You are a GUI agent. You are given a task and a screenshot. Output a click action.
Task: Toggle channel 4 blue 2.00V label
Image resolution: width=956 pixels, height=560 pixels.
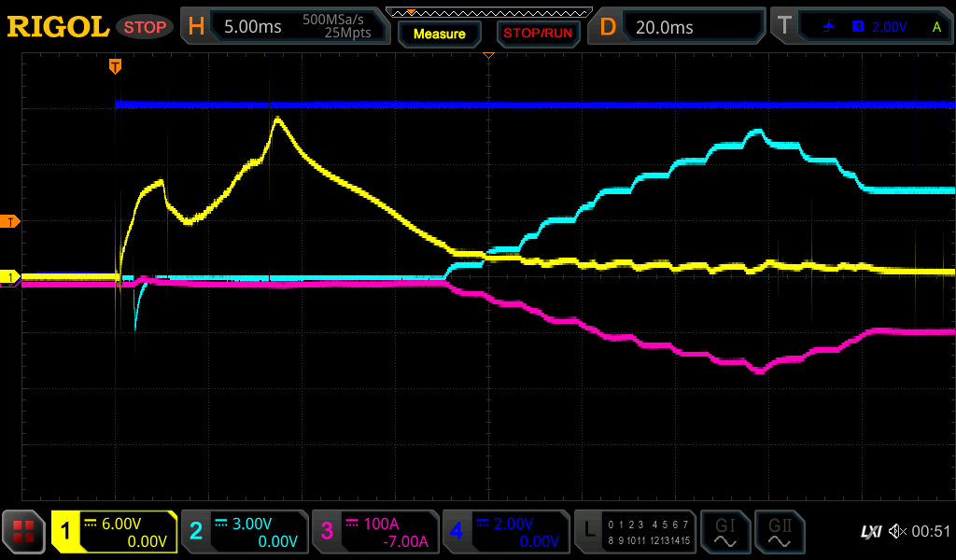pyautogui.click(x=506, y=532)
